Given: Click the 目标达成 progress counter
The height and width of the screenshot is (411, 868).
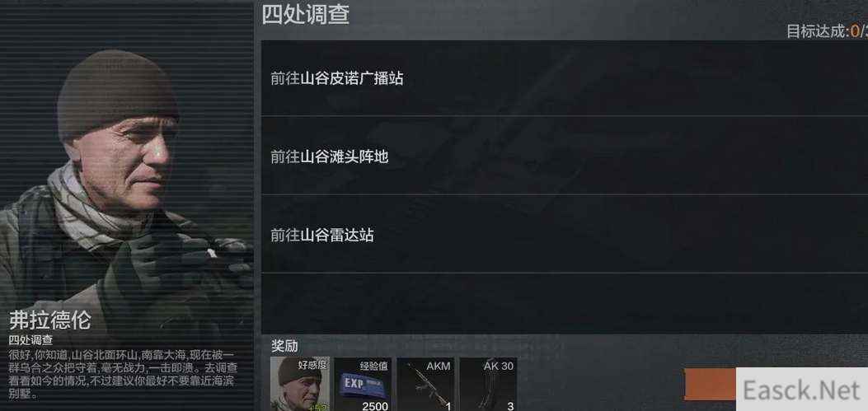Looking at the screenshot, I should [827, 31].
